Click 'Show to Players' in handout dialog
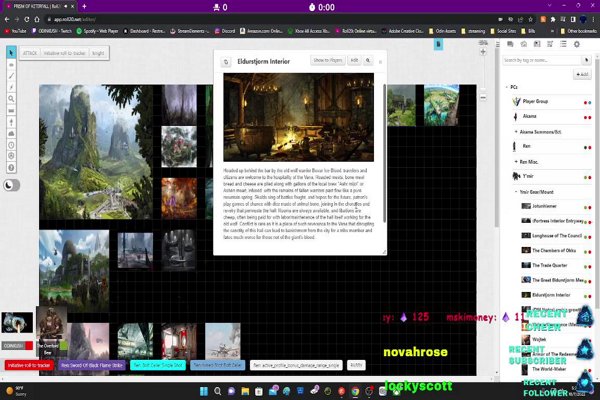 (328, 60)
